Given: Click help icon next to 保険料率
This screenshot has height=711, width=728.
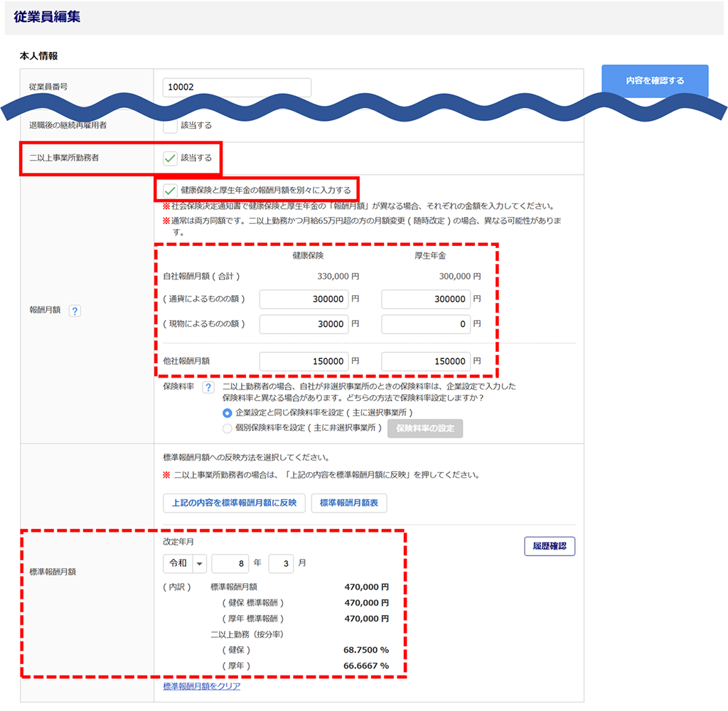Looking at the screenshot, I should tap(208, 387).
